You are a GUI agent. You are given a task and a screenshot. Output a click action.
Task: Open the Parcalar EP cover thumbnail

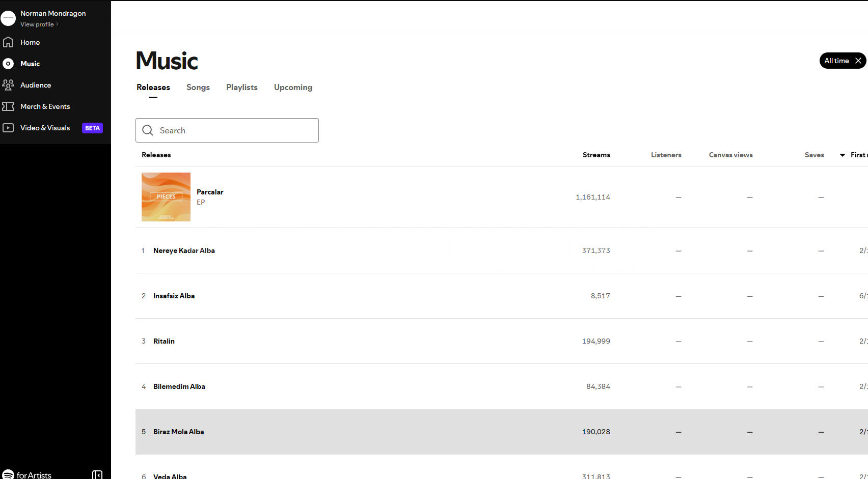coord(166,197)
